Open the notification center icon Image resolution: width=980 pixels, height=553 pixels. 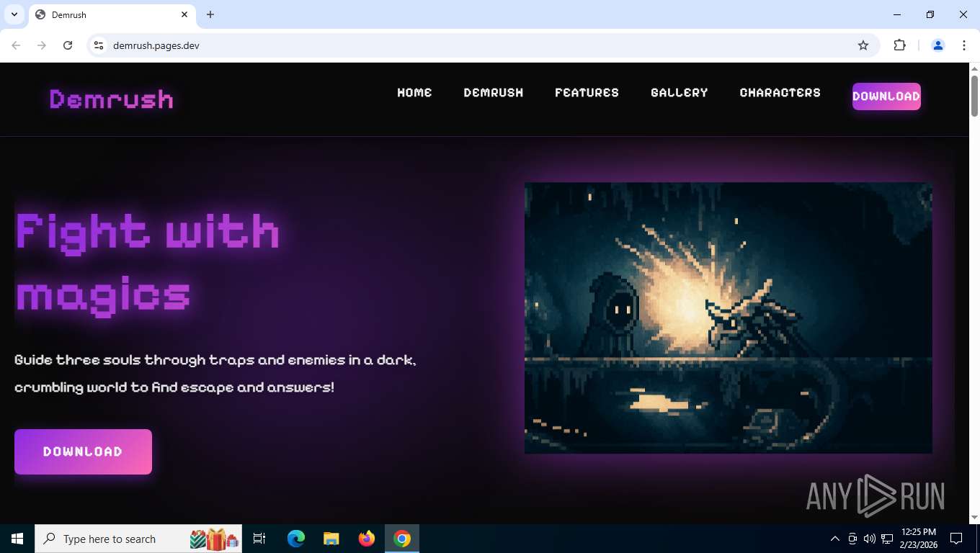point(956,539)
